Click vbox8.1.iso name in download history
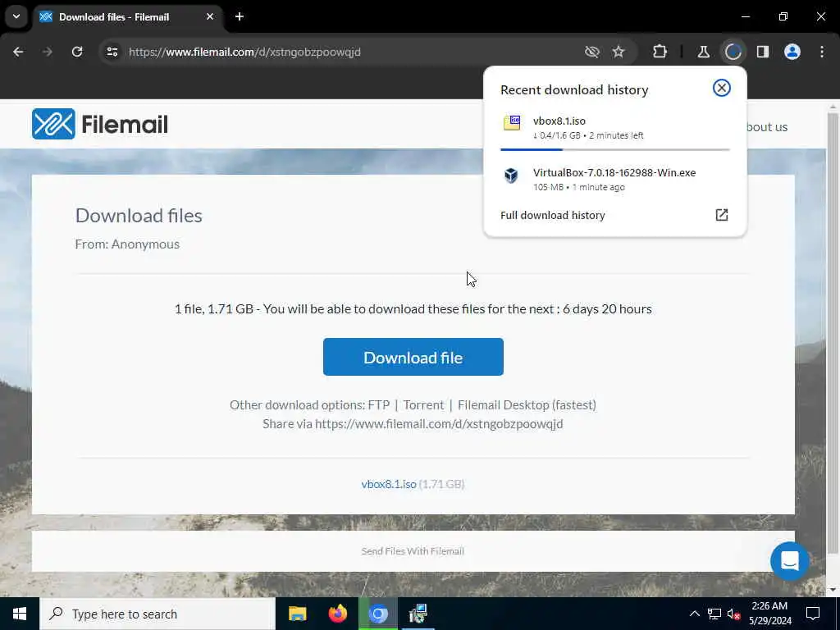 559,121
